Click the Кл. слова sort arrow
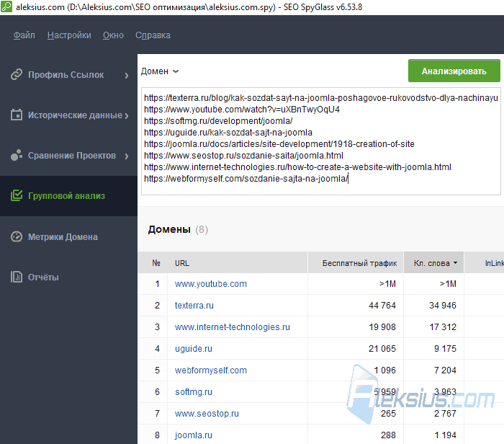This screenshot has width=504, height=444. click(x=455, y=263)
